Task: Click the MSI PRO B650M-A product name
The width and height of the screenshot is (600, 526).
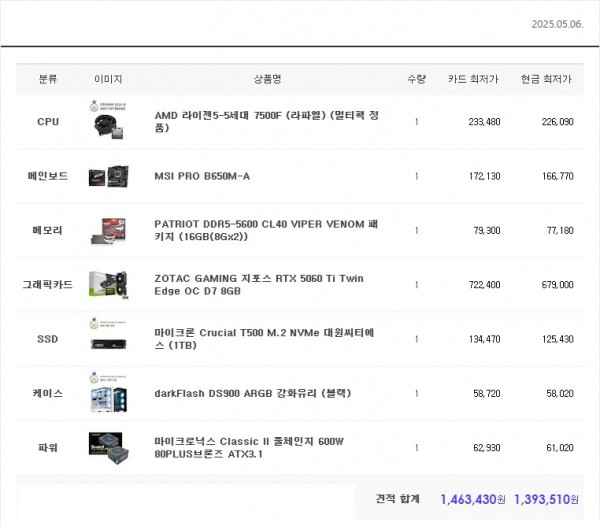Action: click(202, 176)
